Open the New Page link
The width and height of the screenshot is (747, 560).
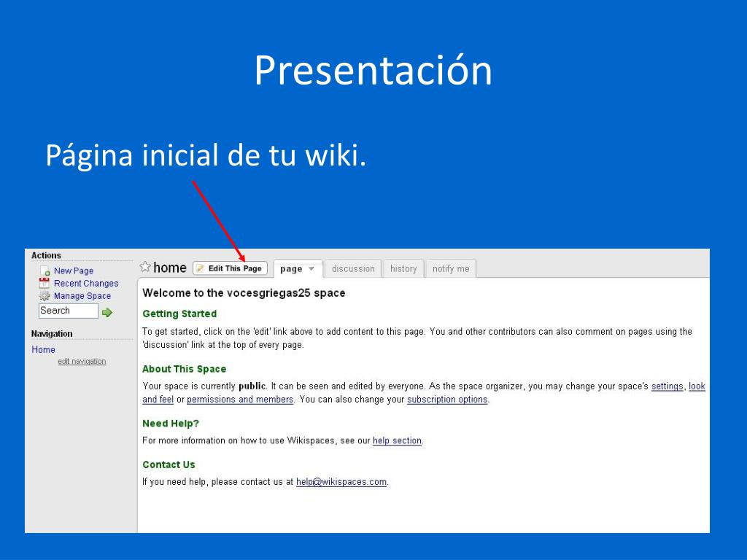click(x=74, y=271)
